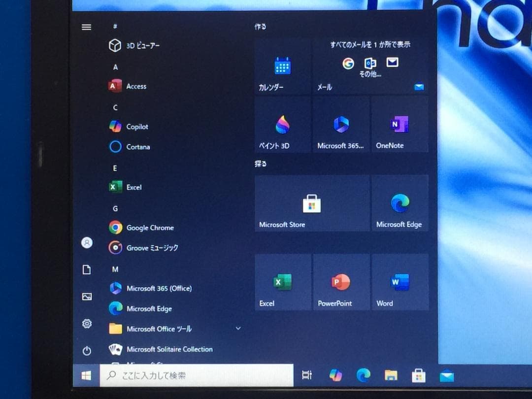The height and width of the screenshot is (399, 532).
Task: Click the Windows Start button
Action: pyautogui.click(x=86, y=375)
